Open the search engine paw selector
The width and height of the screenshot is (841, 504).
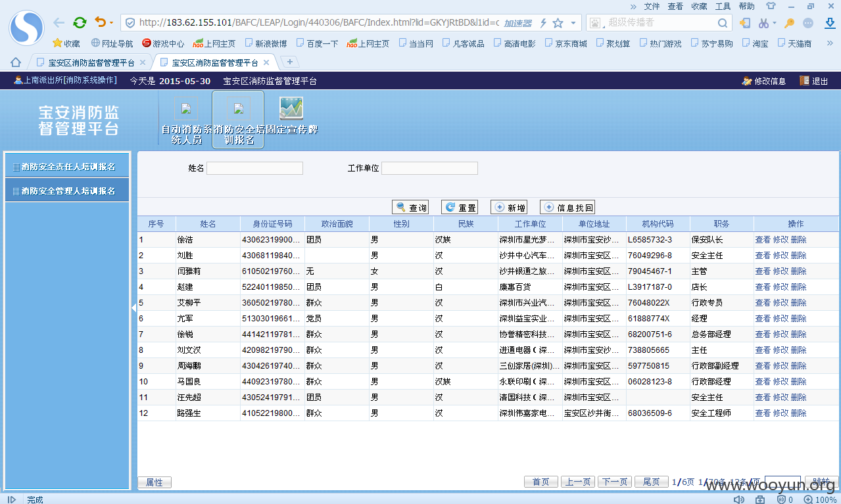click(x=595, y=23)
